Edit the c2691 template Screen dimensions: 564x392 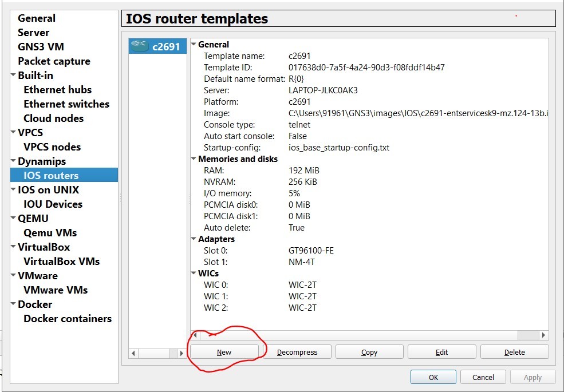(x=441, y=351)
